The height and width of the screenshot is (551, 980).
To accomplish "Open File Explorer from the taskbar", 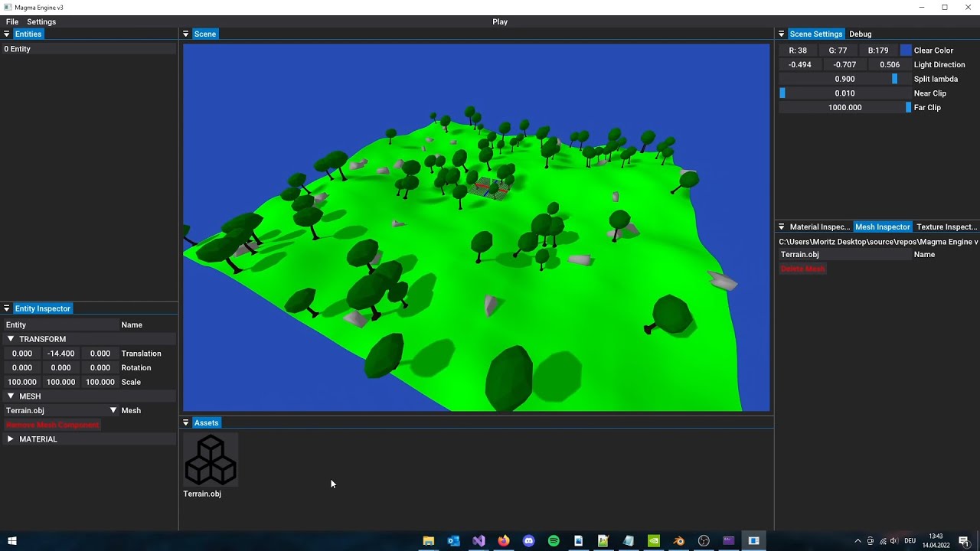I will tap(429, 541).
